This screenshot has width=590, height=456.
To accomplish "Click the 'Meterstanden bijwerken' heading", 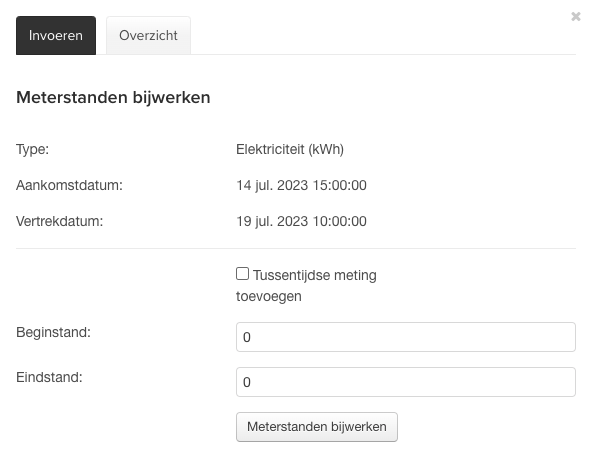I will pos(113,97).
